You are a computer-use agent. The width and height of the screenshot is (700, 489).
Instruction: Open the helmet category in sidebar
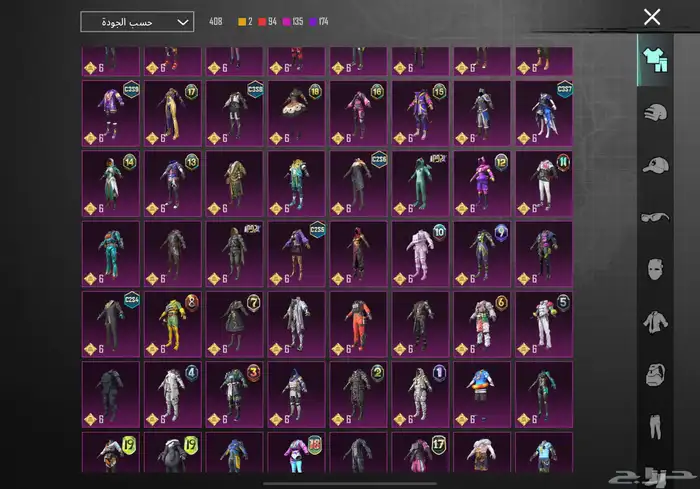pyautogui.click(x=655, y=111)
